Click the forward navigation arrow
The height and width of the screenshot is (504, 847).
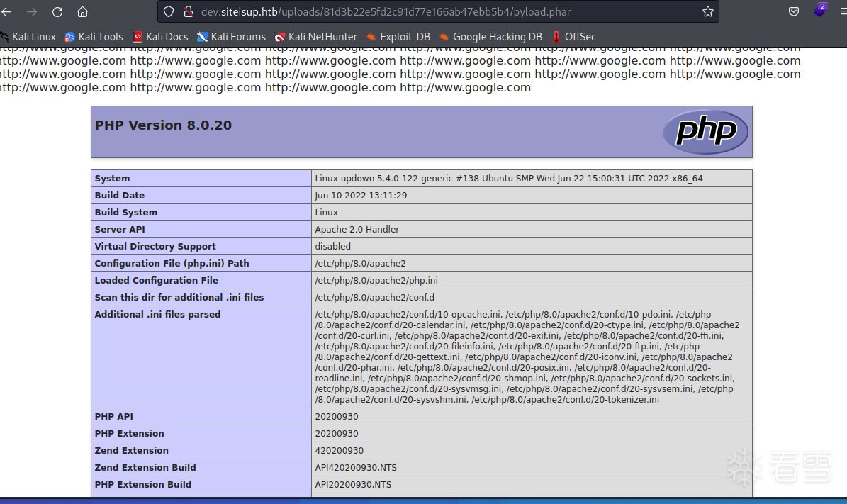[32, 11]
